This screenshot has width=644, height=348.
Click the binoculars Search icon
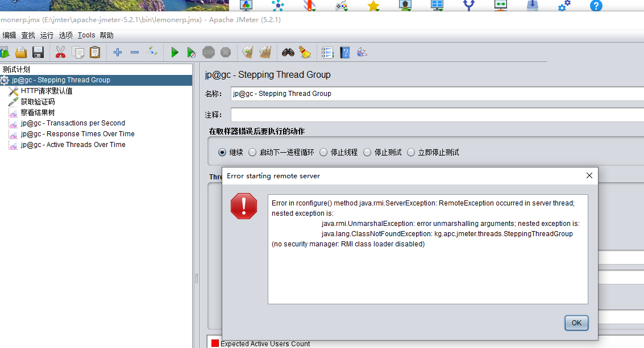click(288, 53)
